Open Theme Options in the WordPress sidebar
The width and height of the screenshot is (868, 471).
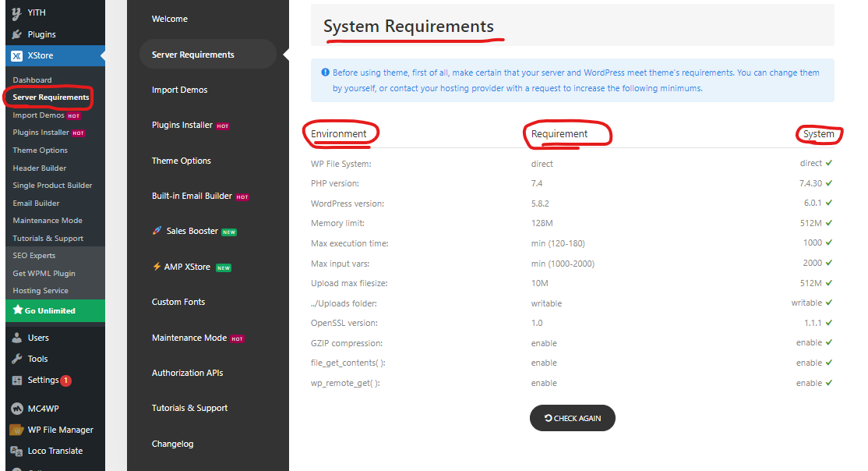(x=41, y=151)
